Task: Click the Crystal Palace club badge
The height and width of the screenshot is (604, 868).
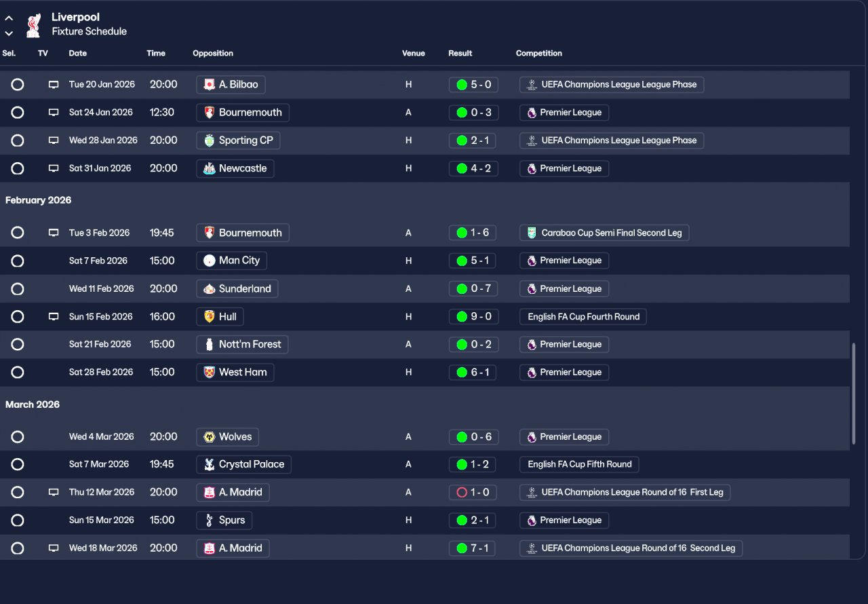Action: (x=210, y=464)
